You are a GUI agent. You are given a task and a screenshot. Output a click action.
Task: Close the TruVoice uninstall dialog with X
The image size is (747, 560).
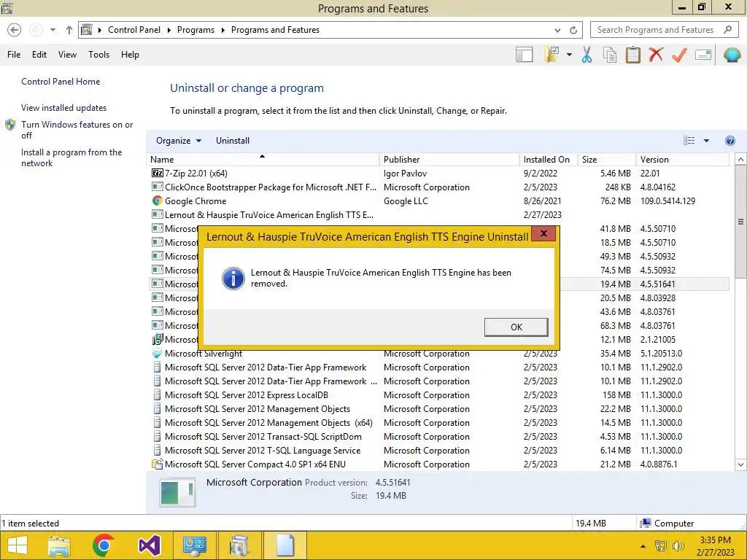point(543,234)
